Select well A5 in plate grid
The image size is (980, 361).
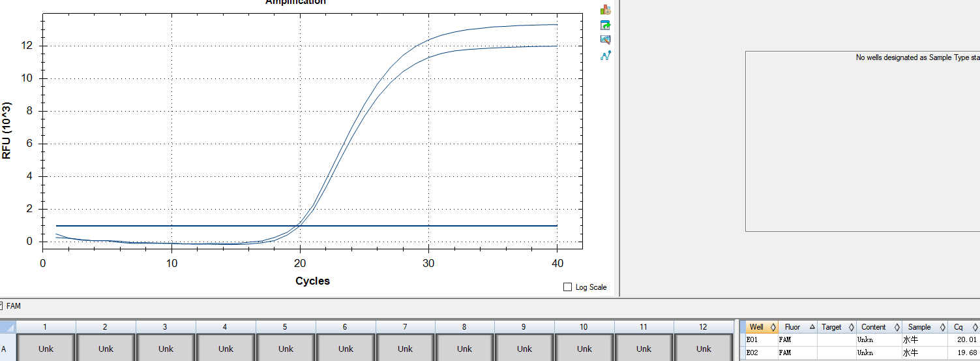pyautogui.click(x=286, y=347)
